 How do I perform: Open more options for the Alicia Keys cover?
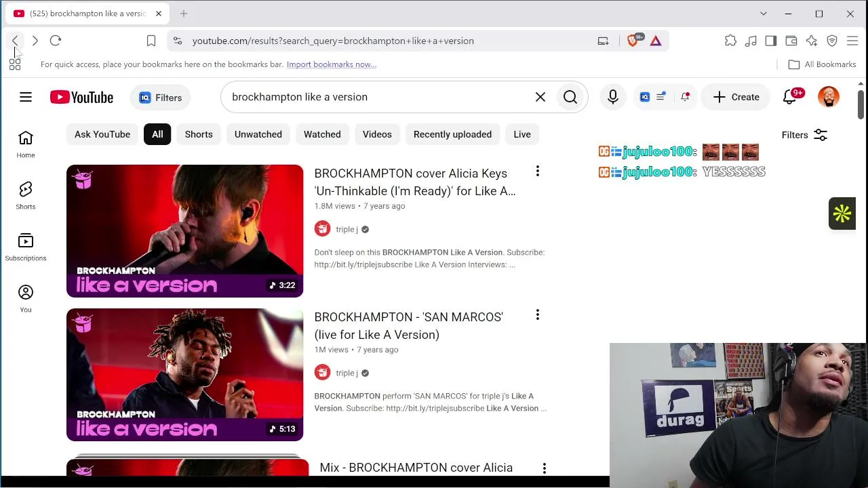[x=538, y=171]
